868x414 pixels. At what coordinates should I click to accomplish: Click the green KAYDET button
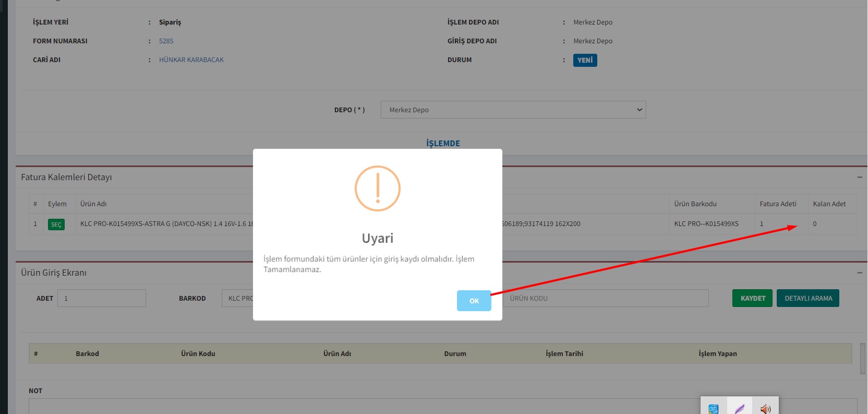pos(752,298)
